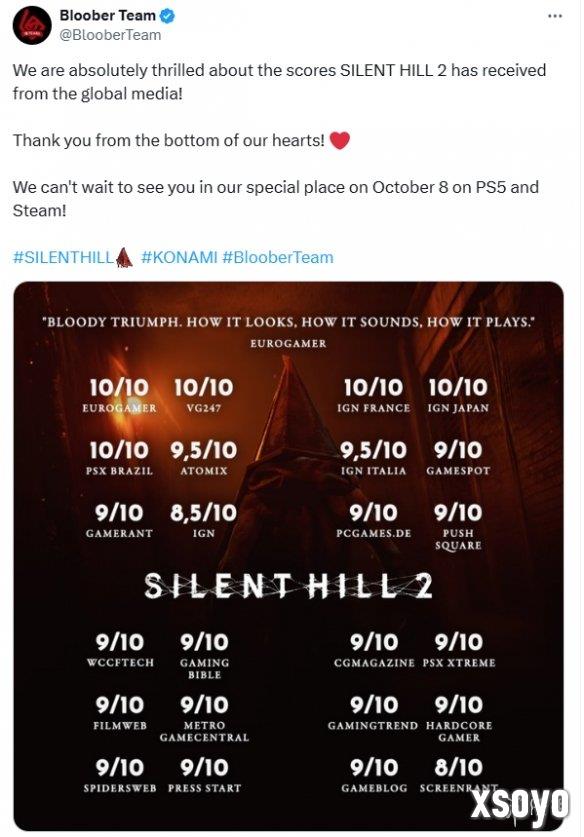Click the blue verified badge
The width and height of the screenshot is (584, 837).
167,16
